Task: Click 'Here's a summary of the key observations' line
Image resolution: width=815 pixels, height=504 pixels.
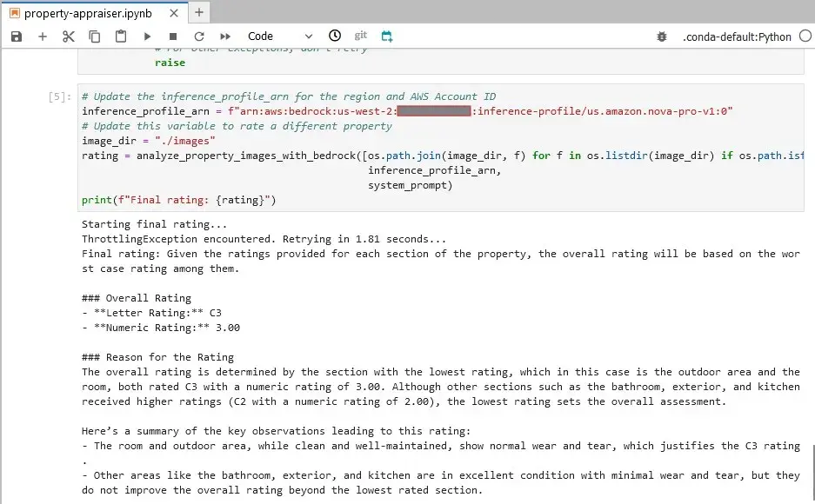Action: tap(276, 431)
